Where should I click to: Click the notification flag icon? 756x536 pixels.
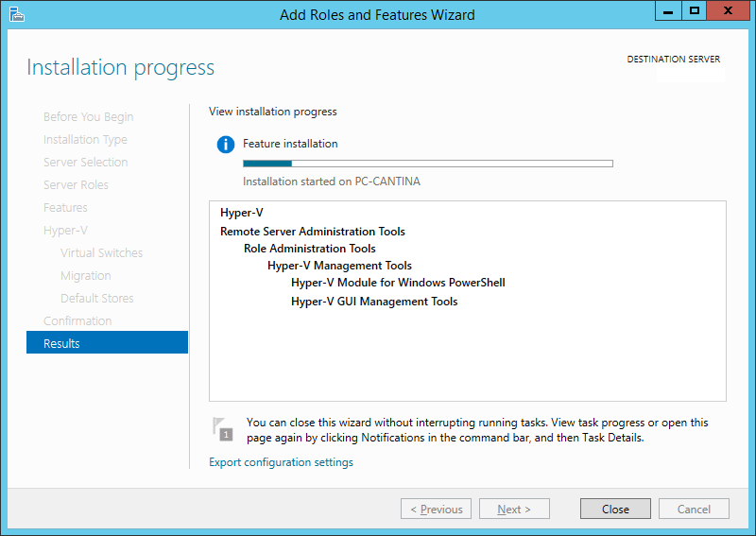tap(223, 429)
